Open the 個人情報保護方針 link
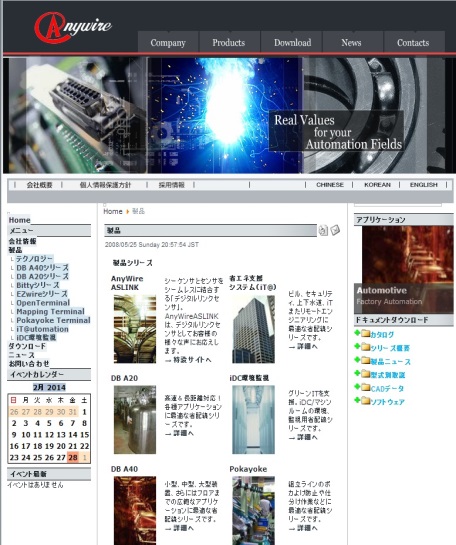 [x=105, y=185]
